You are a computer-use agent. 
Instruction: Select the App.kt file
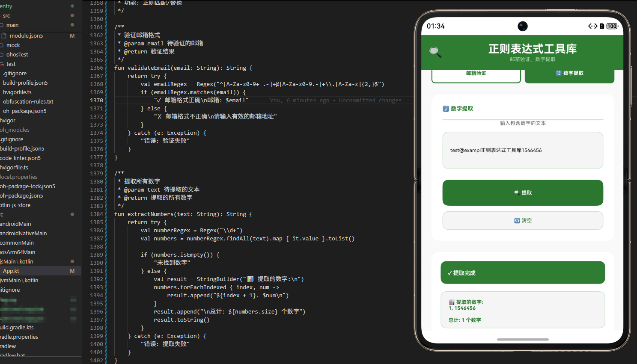[x=11, y=271]
